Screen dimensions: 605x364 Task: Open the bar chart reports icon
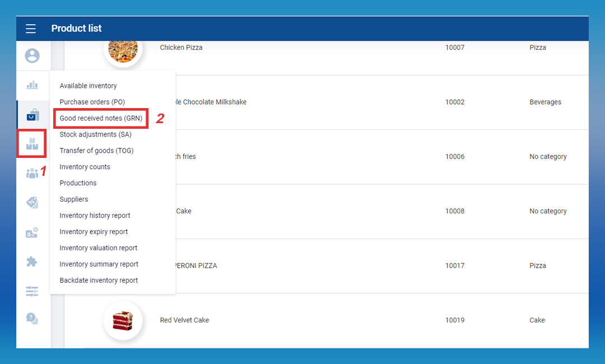coord(32,85)
